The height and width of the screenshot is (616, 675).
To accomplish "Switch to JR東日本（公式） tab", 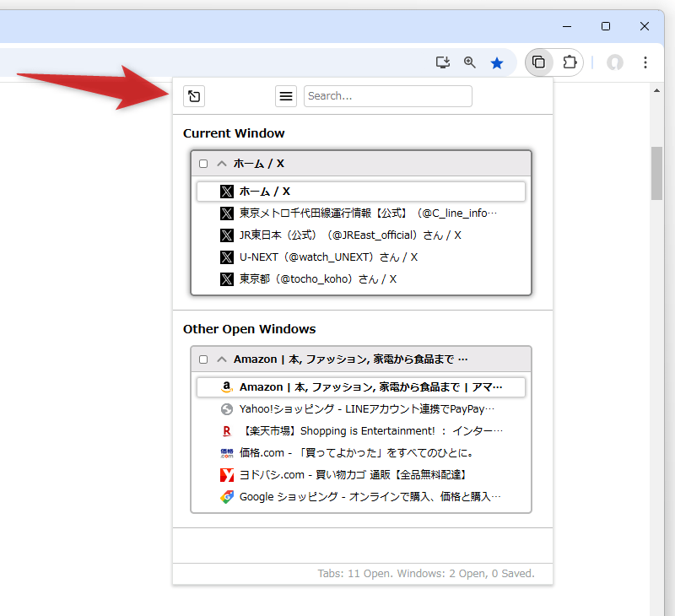I will tap(361, 235).
